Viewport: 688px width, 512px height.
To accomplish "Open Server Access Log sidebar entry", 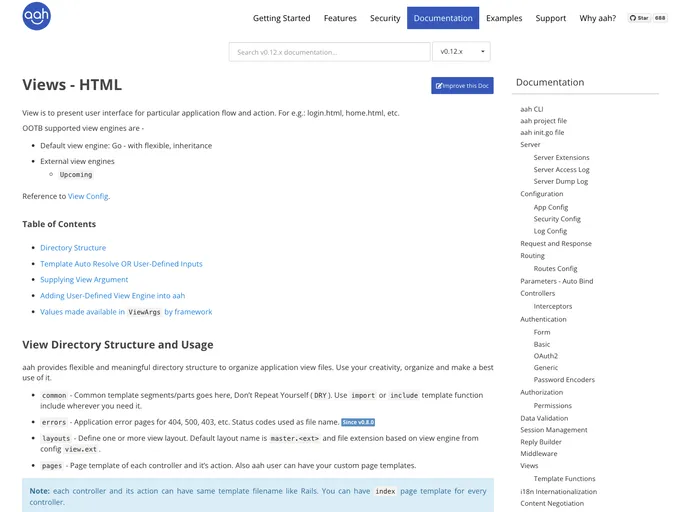I will (x=561, y=169).
